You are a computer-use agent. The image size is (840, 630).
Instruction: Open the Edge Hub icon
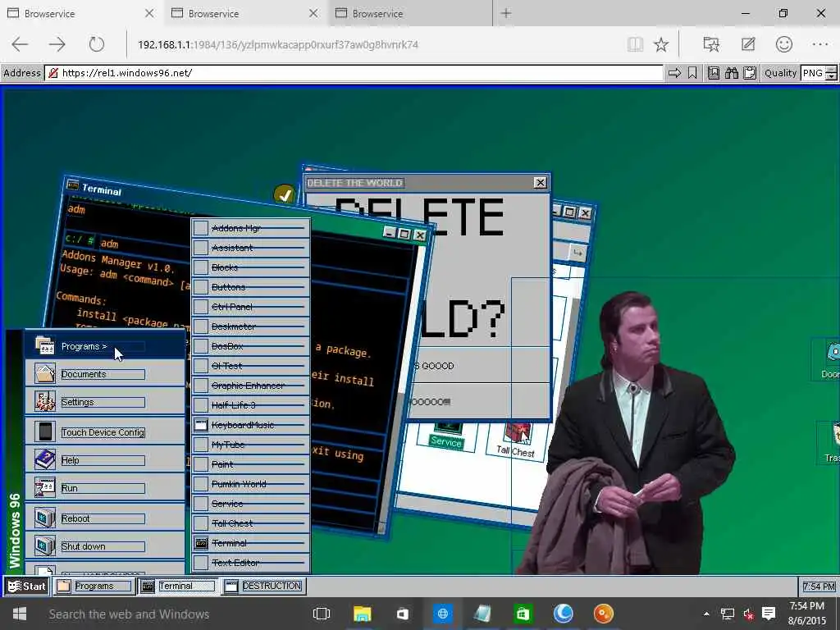[711, 44]
